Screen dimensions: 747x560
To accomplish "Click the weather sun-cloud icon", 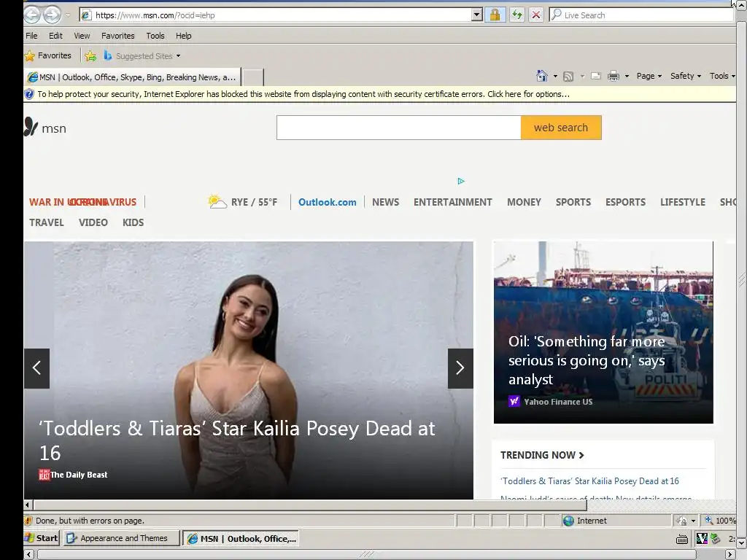I will (x=217, y=202).
